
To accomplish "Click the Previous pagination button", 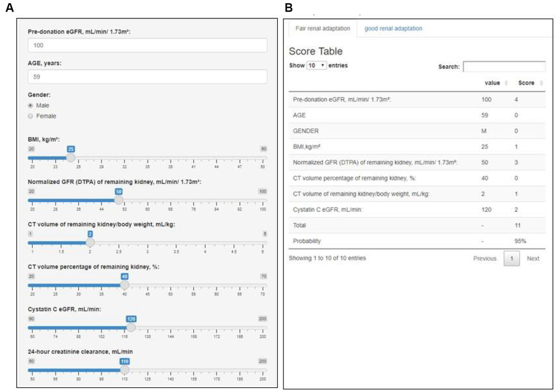I will (x=484, y=258).
